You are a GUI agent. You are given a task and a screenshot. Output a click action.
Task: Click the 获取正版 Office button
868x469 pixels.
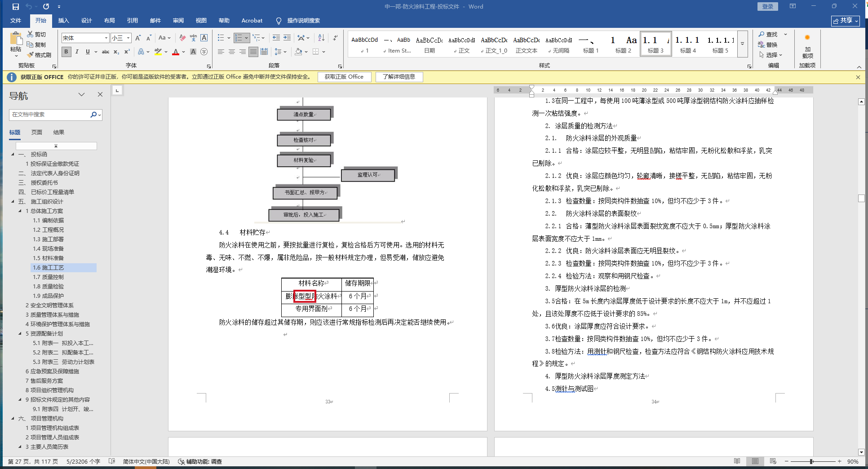[x=344, y=77]
